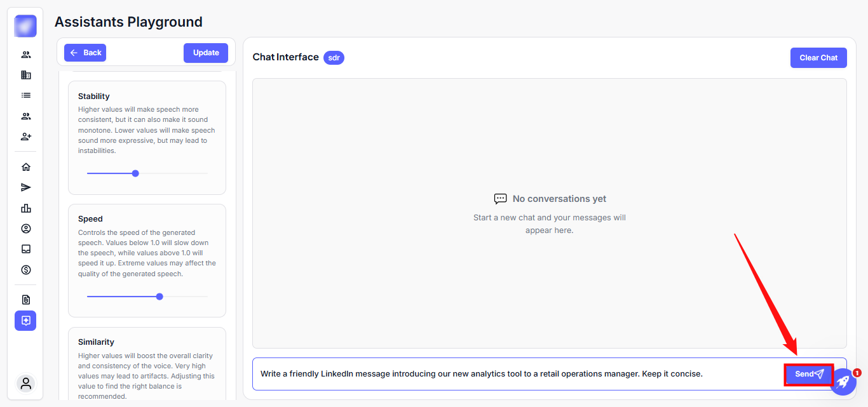Open the company building icon in sidebar
This screenshot has height=407, width=868.
click(x=25, y=75)
